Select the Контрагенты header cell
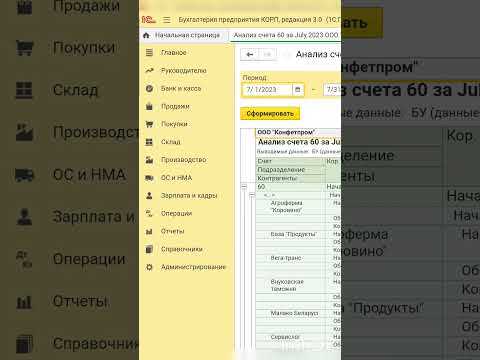The image size is (480, 360). click(290, 178)
